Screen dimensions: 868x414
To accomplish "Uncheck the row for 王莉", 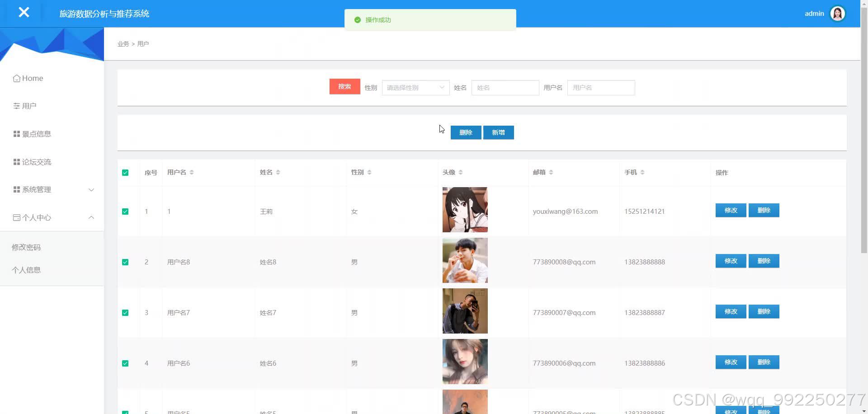I will pos(125,212).
